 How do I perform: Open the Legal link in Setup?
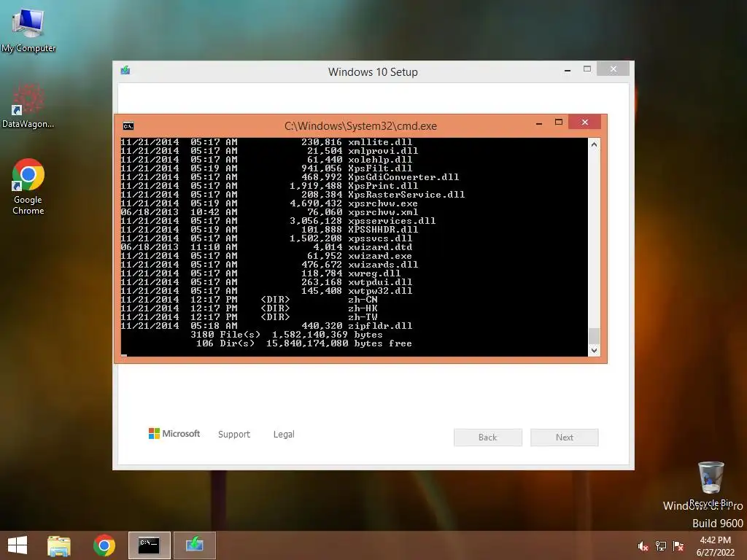[x=284, y=435]
